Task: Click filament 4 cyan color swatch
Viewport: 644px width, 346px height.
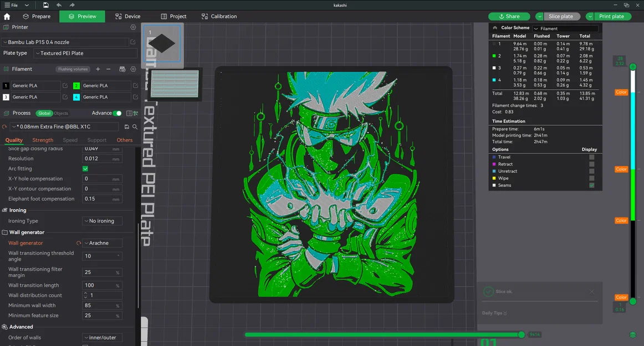Action: tap(76, 97)
